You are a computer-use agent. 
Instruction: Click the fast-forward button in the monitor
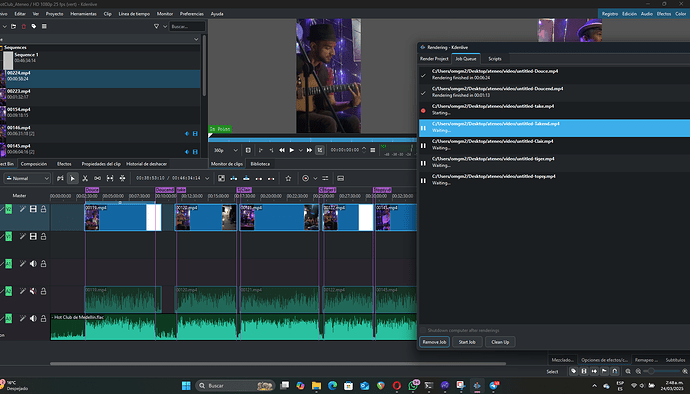(x=309, y=150)
